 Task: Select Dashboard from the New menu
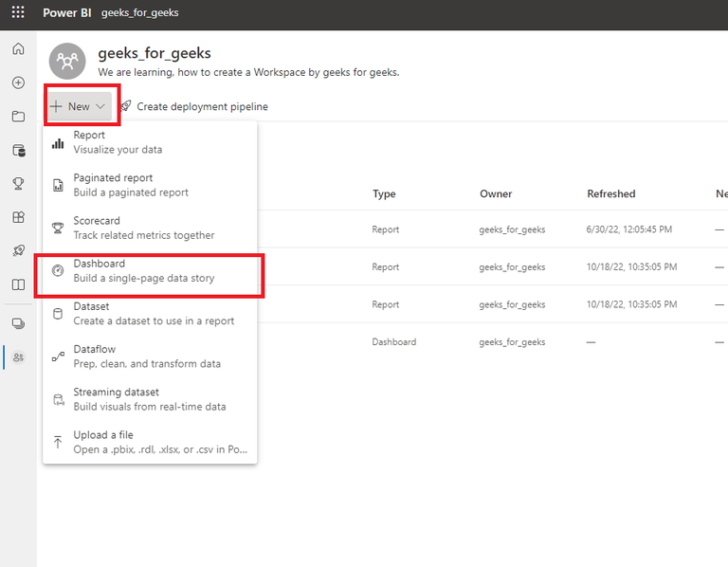click(150, 271)
